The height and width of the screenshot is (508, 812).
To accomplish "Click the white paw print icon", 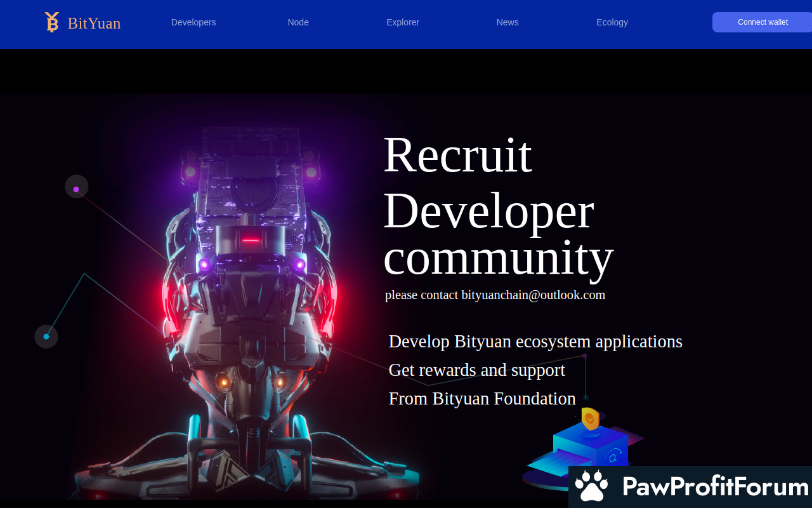I will (591, 486).
